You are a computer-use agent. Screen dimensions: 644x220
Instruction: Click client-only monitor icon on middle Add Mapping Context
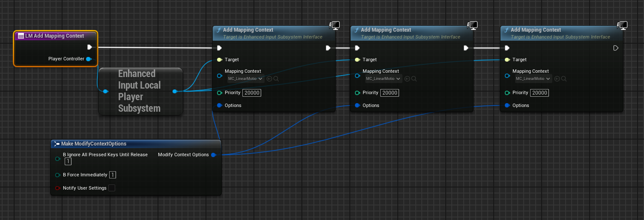473,26
